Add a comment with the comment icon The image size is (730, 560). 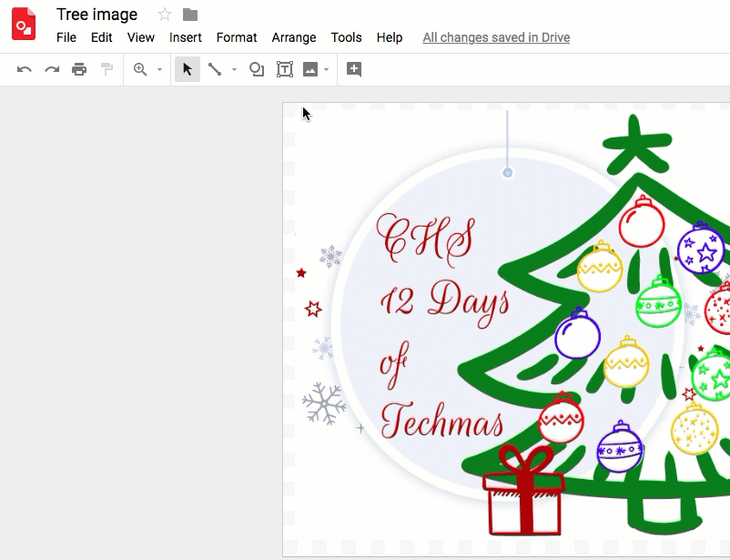pyautogui.click(x=354, y=69)
